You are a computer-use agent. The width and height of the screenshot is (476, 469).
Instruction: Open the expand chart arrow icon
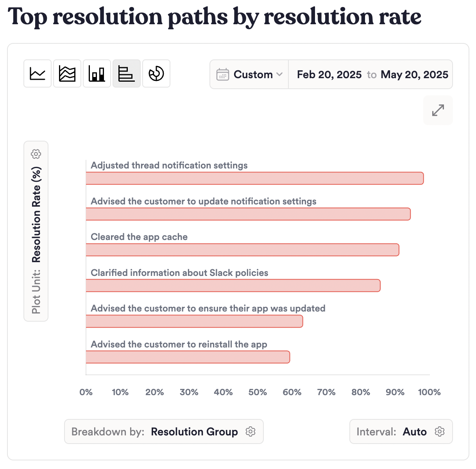tap(438, 110)
